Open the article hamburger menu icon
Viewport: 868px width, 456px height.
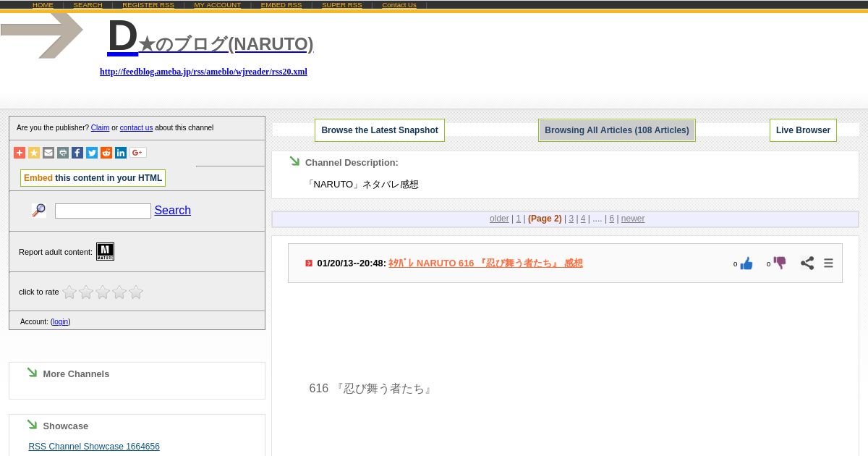(x=828, y=263)
